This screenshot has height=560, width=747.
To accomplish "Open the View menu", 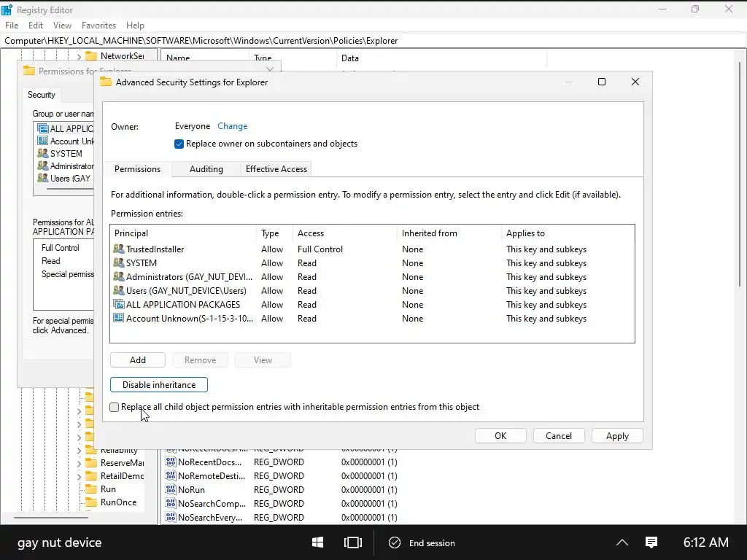I will pyautogui.click(x=63, y=26).
